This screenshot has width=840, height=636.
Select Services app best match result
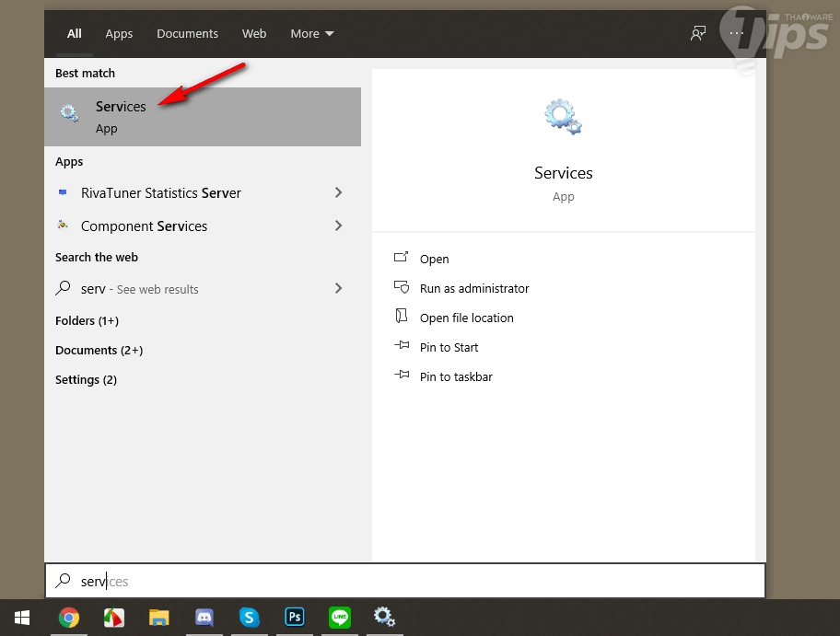point(203,117)
